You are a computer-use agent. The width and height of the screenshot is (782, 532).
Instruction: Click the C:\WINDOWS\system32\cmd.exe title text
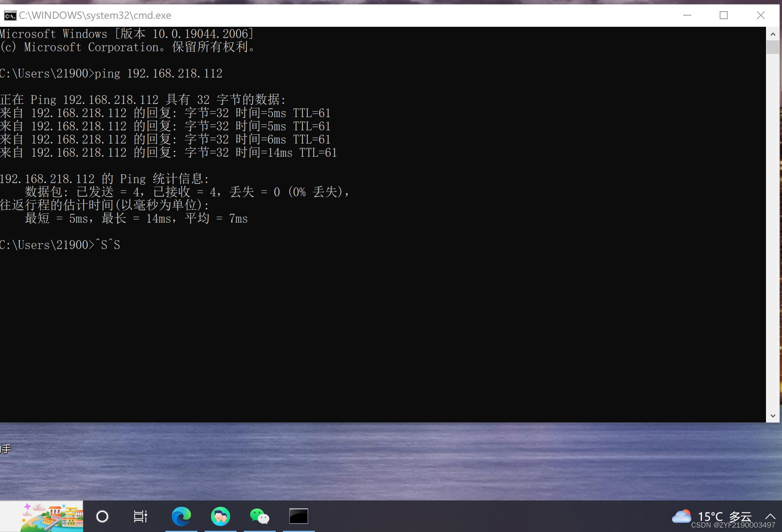[95, 16]
